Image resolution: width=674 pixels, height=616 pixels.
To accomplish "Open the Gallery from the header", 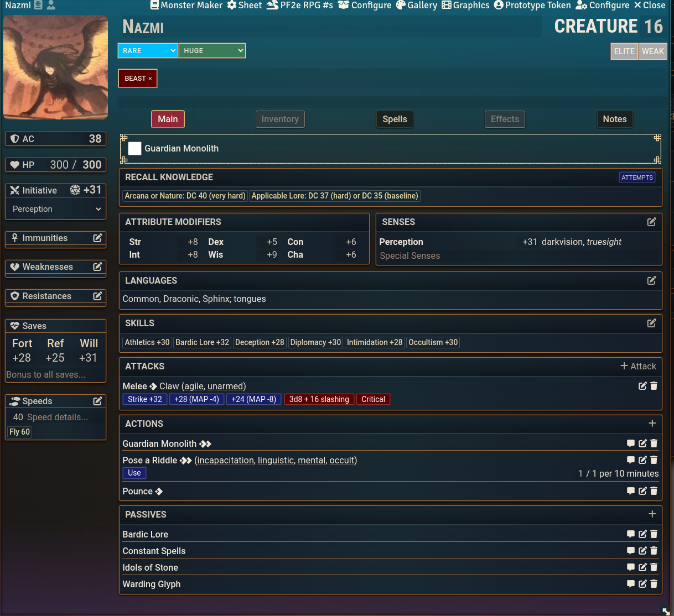I will coord(416,5).
